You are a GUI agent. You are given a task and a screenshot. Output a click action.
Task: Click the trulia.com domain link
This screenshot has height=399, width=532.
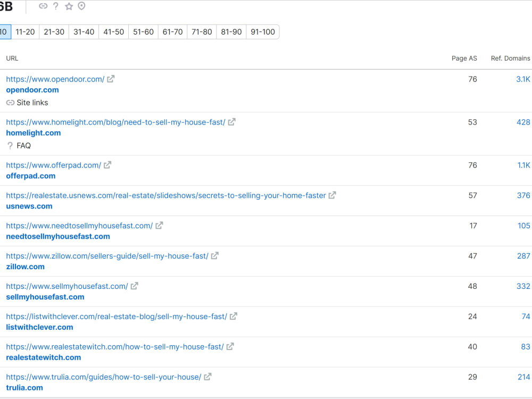[24, 388]
